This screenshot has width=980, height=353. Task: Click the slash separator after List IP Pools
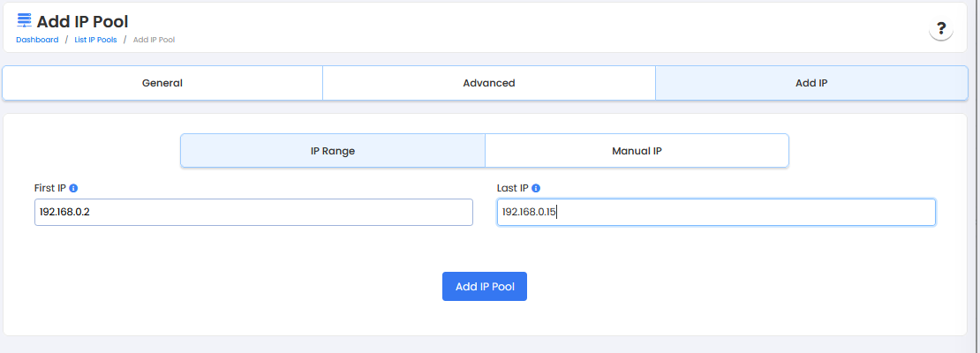pyautogui.click(x=124, y=40)
